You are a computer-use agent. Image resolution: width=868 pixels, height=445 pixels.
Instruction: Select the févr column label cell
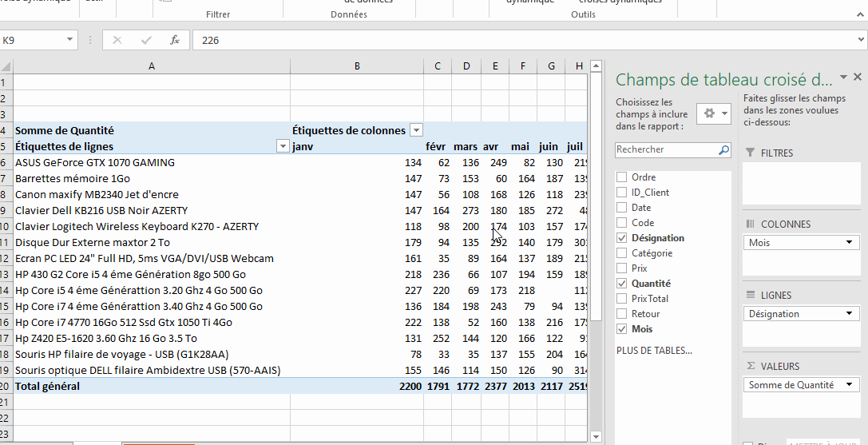tap(438, 146)
